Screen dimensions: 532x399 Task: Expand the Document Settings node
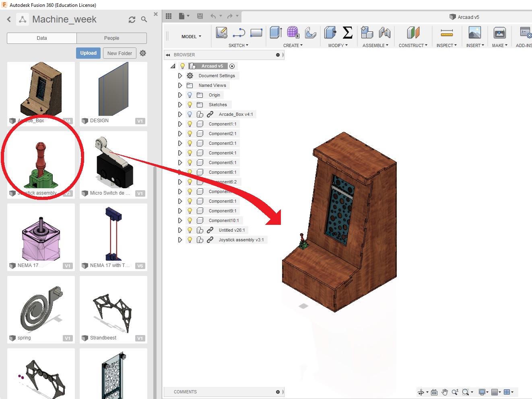[x=180, y=76]
